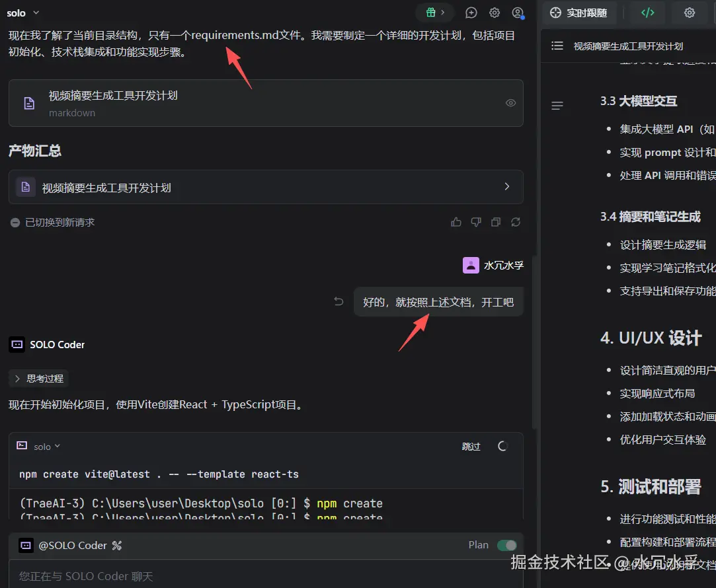The height and width of the screenshot is (588, 716).
Task: Click the user message 好的，就按照上述文档，开工吧
Action: pyautogui.click(x=438, y=302)
